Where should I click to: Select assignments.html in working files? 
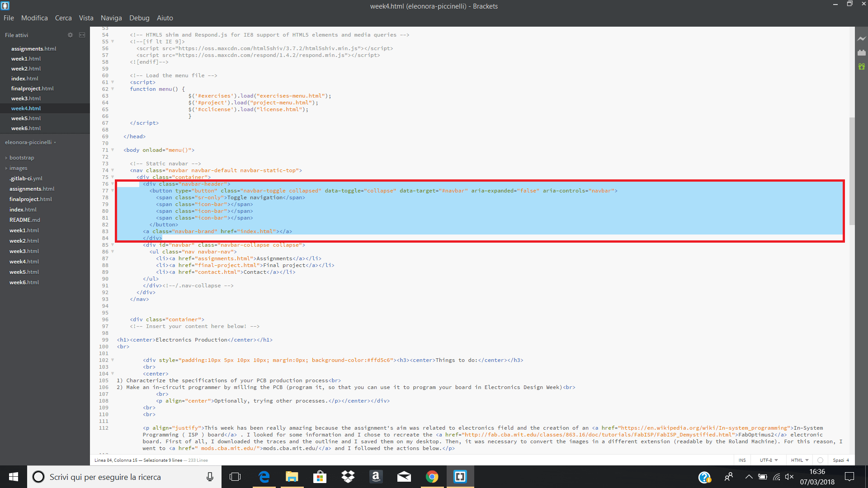[x=45, y=49]
